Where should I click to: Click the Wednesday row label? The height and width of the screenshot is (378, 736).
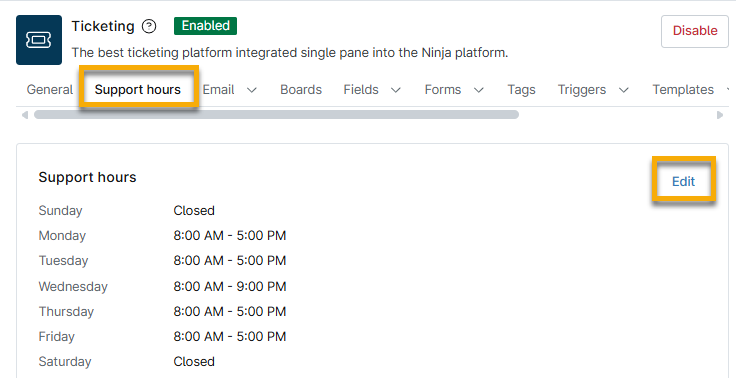tap(73, 286)
